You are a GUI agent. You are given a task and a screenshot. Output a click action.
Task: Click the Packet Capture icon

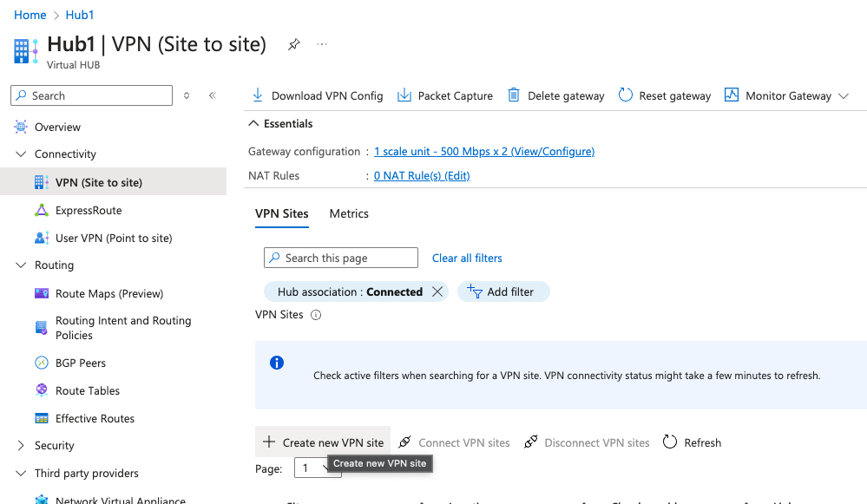click(x=404, y=95)
